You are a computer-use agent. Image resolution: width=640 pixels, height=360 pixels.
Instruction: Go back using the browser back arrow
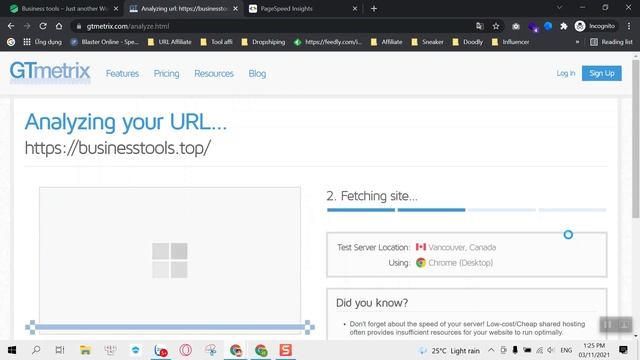click(11, 26)
